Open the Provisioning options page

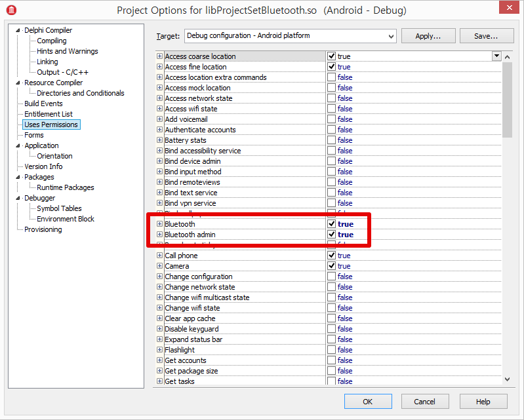[x=43, y=229]
